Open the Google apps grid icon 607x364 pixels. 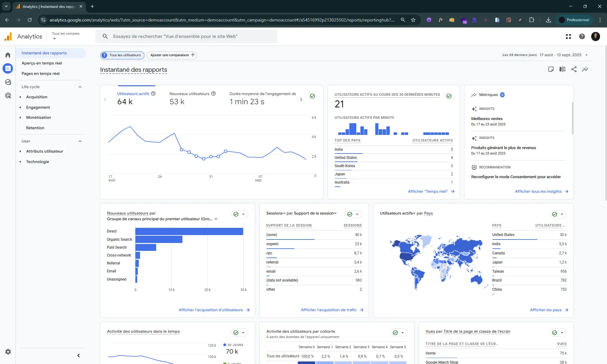[x=568, y=37]
